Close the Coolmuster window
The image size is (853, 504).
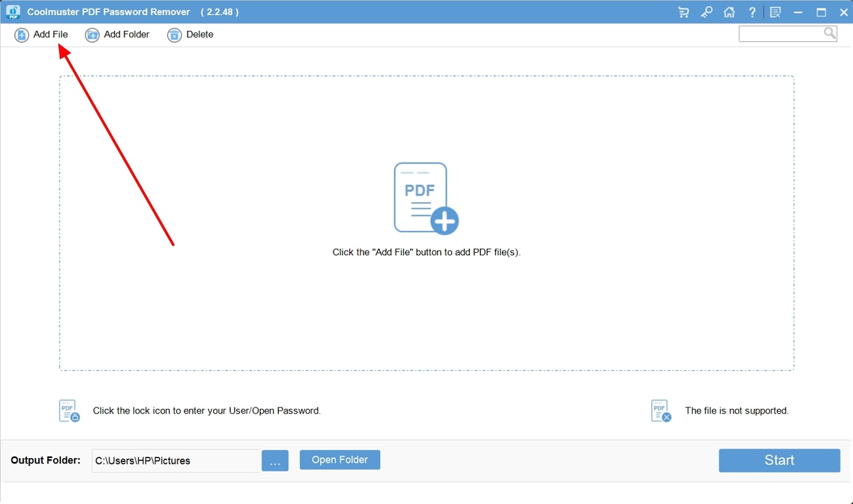(844, 12)
